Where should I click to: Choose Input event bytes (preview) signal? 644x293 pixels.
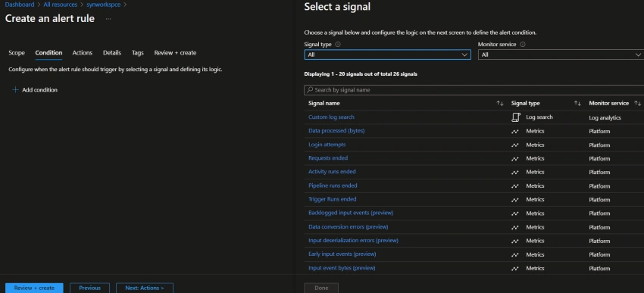coord(342,268)
